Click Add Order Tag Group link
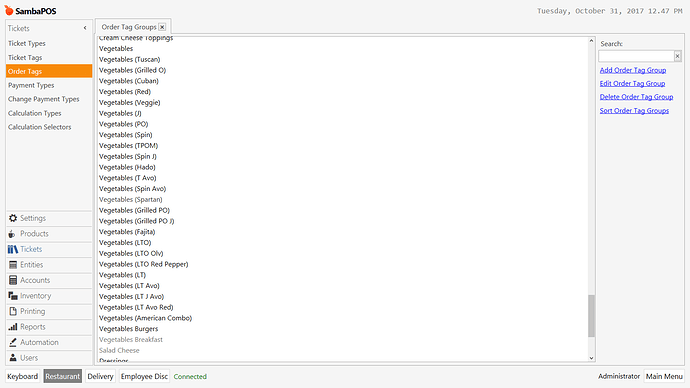Screen dimensions: 690x388 coord(633,70)
